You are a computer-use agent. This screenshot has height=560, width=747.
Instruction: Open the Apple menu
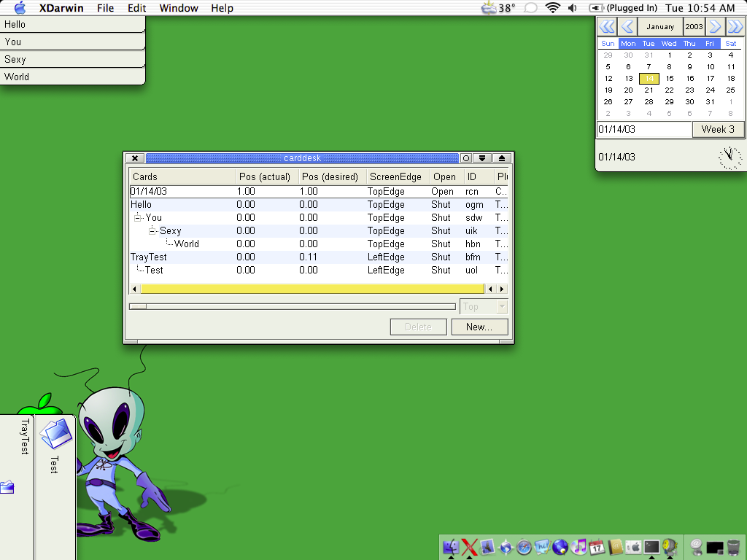tap(20, 8)
